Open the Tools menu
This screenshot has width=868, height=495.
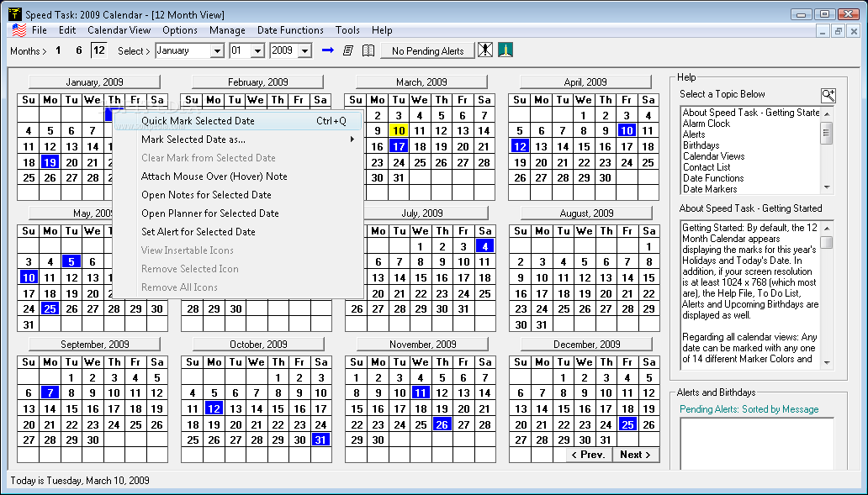tap(347, 30)
